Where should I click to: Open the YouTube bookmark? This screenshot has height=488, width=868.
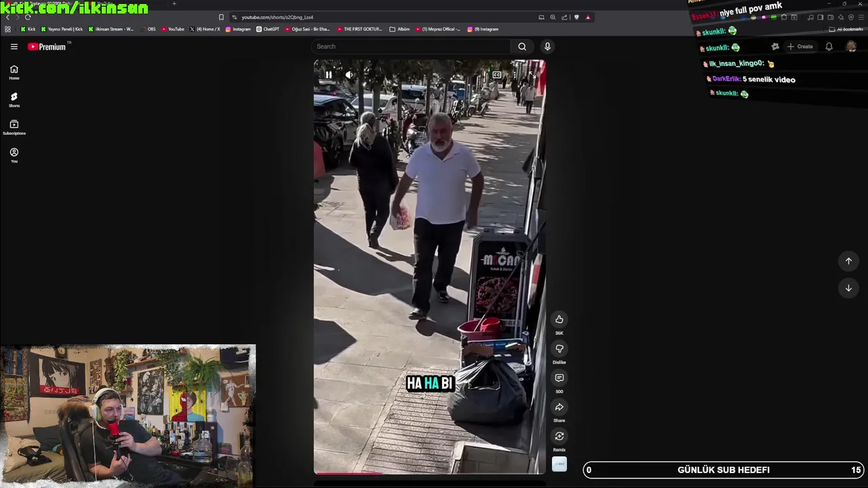(172, 29)
